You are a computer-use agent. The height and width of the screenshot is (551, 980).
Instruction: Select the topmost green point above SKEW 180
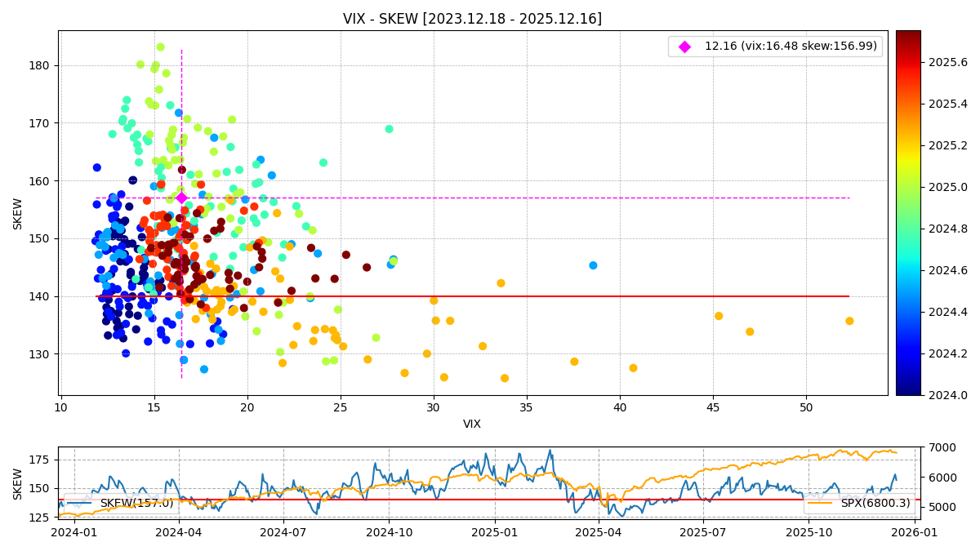[160, 47]
